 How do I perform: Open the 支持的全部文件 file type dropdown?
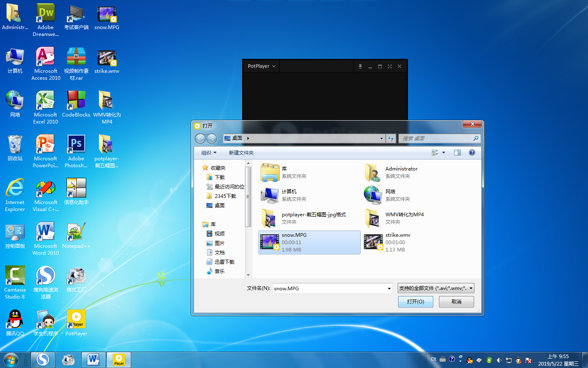click(x=436, y=288)
